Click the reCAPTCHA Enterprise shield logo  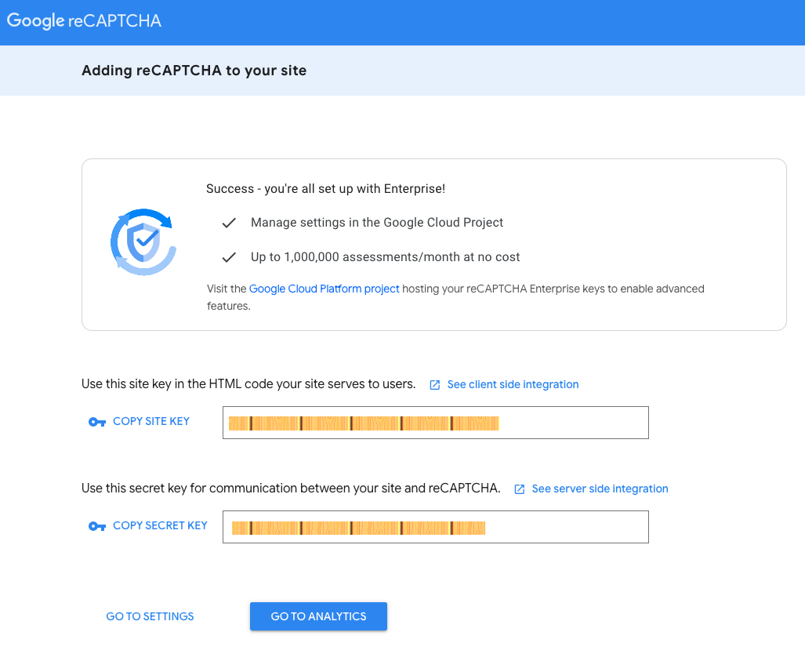[x=143, y=242]
